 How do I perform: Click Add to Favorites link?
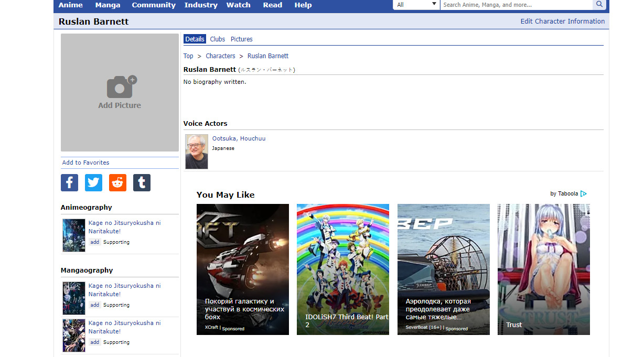[85, 163]
